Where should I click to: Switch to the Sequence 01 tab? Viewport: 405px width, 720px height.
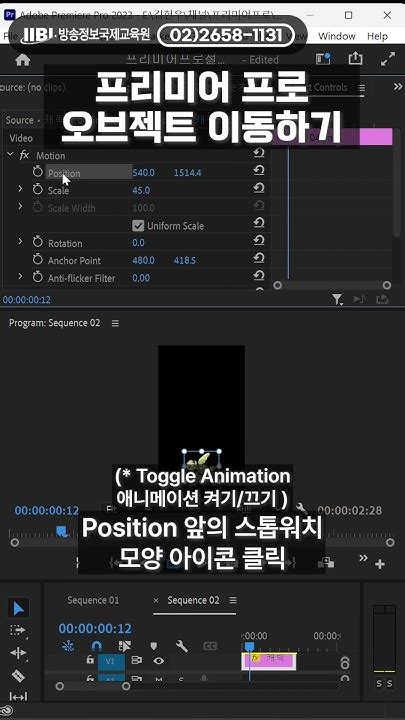93,600
